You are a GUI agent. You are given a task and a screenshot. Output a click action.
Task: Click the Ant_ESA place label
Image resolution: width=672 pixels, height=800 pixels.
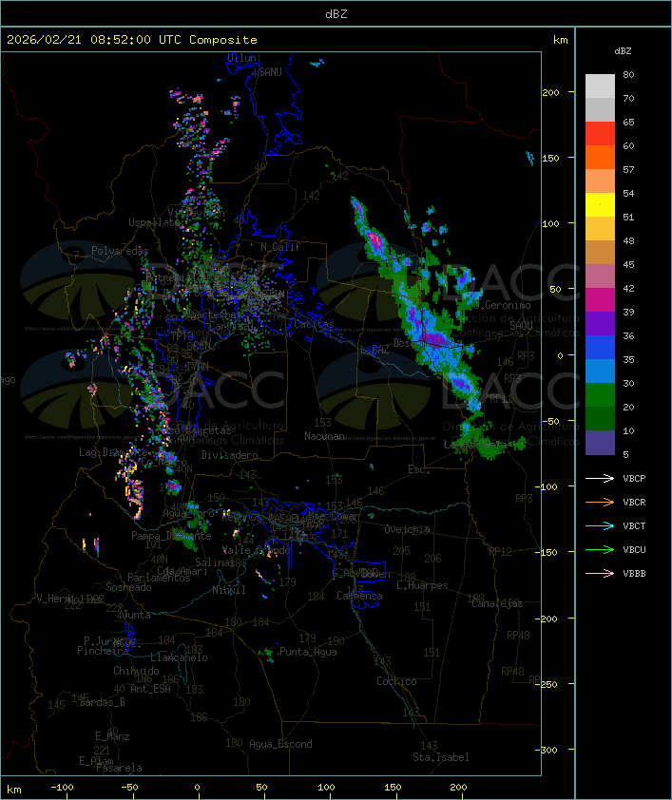tap(150, 689)
